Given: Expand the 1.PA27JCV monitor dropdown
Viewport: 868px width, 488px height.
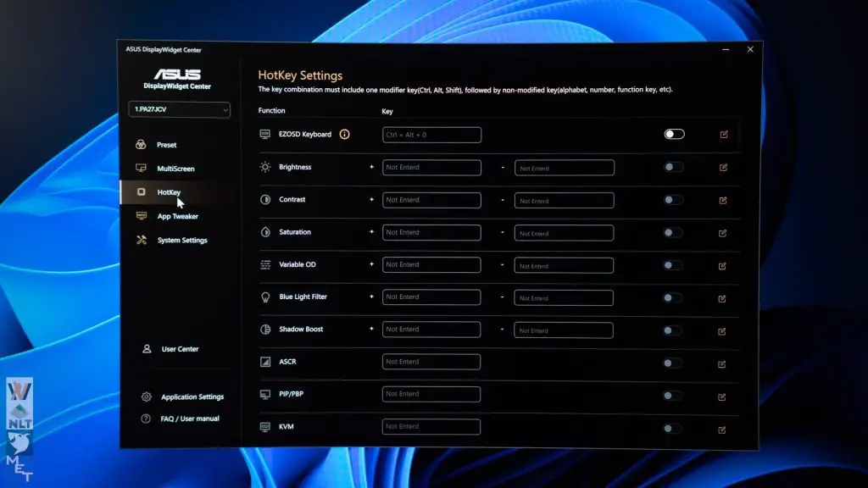Looking at the screenshot, I should coord(180,109).
